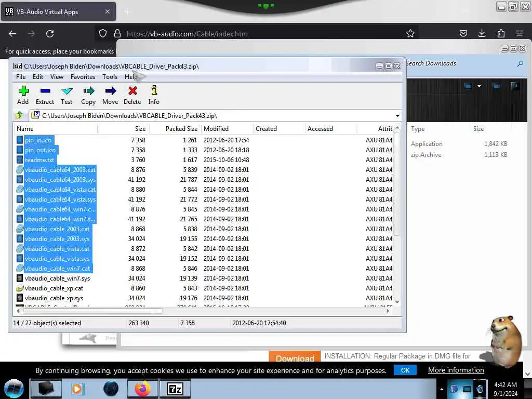Image resolution: width=532 pixels, height=399 pixels.
Task: Select vbaudio_cable_xp.sys file
Action: (54, 298)
